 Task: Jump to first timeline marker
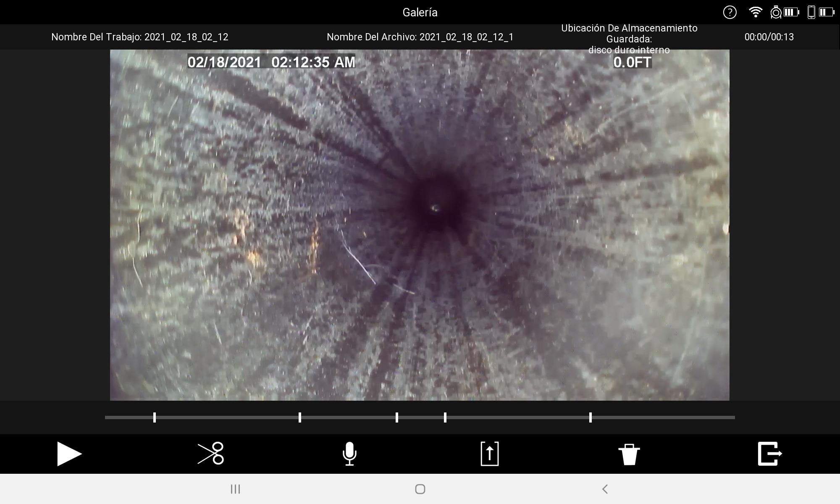coord(155,417)
